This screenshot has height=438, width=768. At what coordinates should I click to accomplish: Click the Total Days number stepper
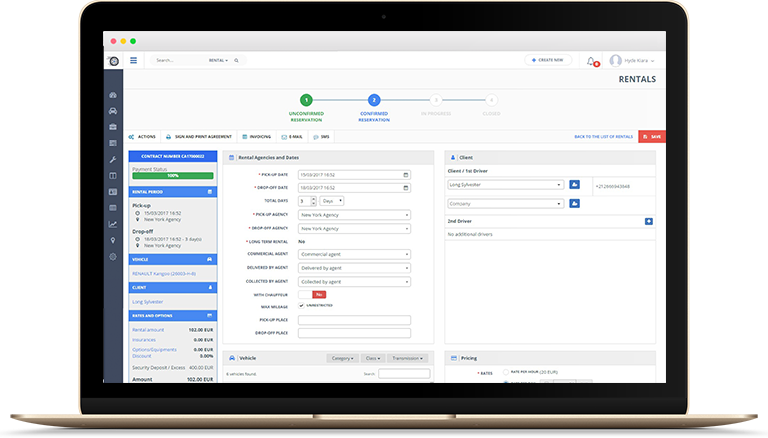(x=307, y=201)
